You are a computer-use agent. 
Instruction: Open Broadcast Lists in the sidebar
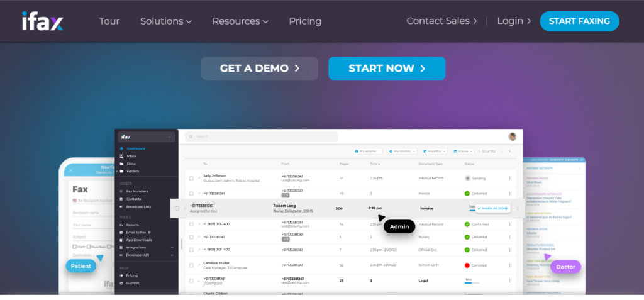[x=138, y=206]
